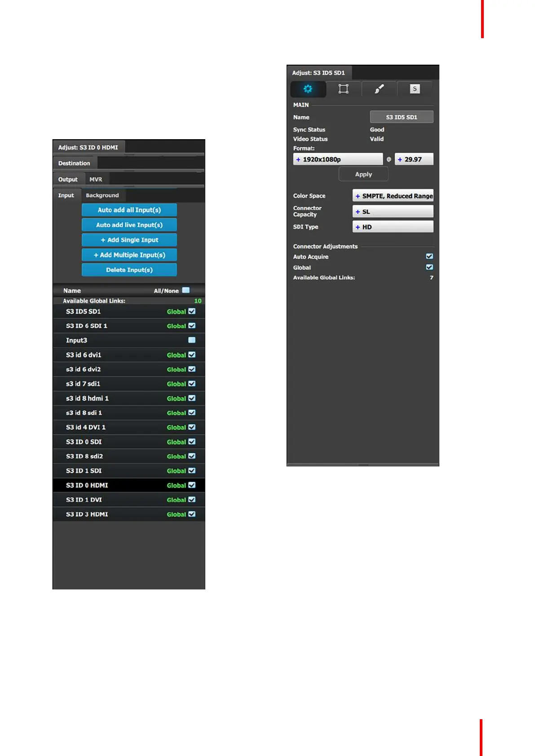This screenshot has height=756, width=535.
Task: Check the Input3 checkbox
Action: click(x=192, y=340)
